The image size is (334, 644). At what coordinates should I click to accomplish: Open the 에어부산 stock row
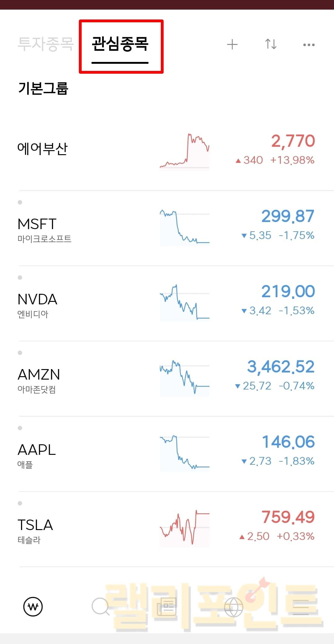pos(42,149)
